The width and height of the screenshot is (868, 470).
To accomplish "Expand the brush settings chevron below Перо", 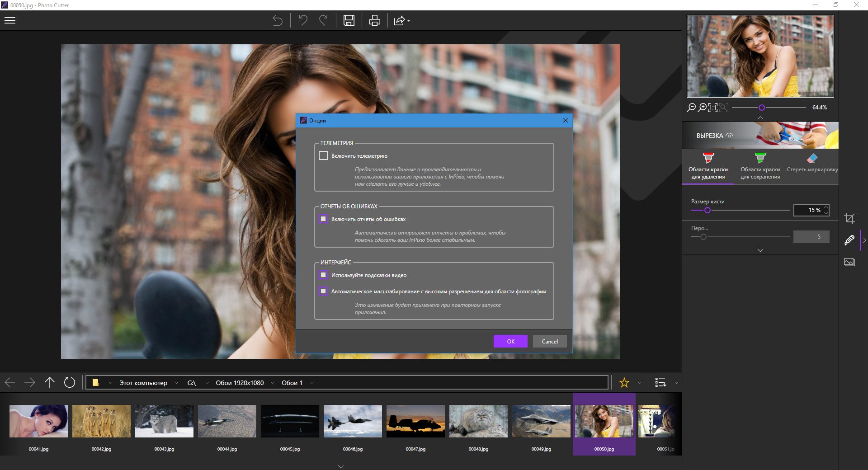I will [x=760, y=250].
